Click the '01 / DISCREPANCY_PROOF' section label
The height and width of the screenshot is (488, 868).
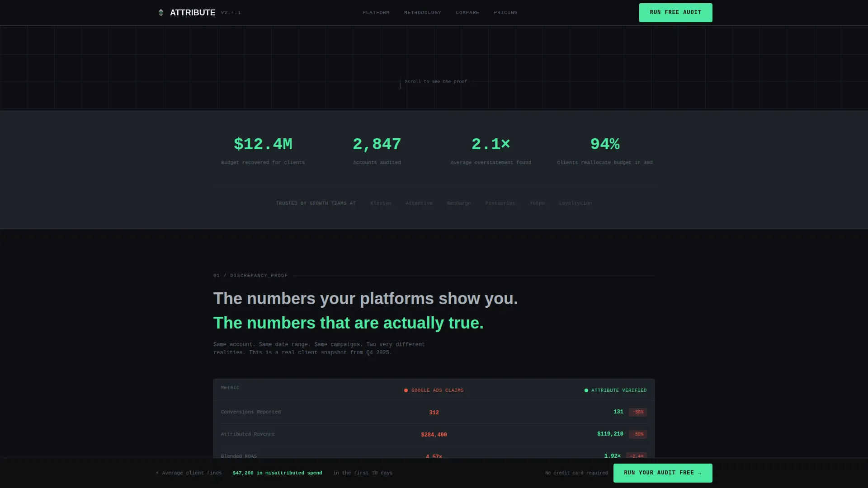[x=250, y=276]
